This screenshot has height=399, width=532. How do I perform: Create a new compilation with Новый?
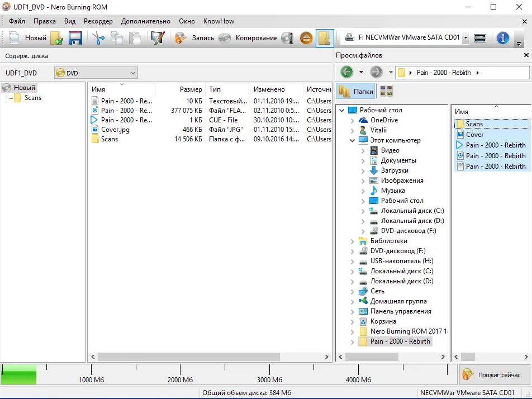pos(27,37)
